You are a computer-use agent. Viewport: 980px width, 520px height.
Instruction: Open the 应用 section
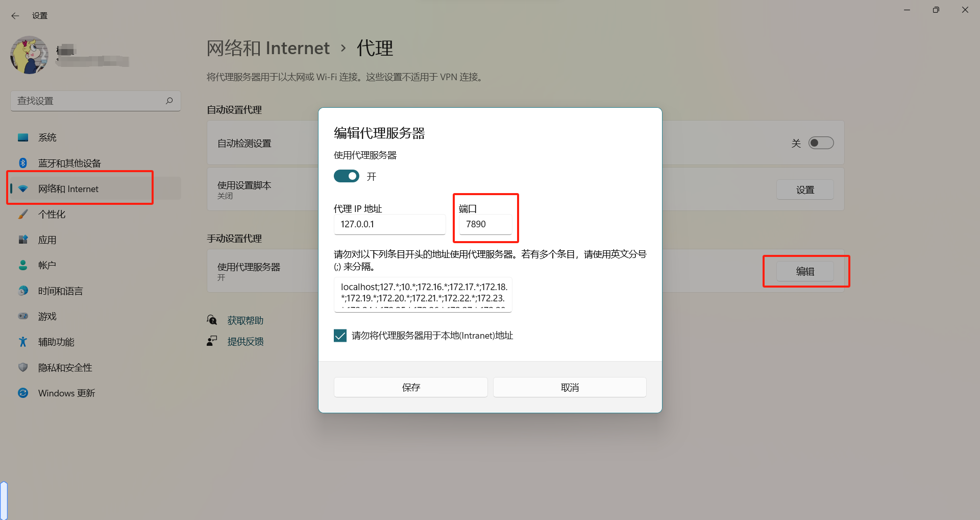click(48, 240)
